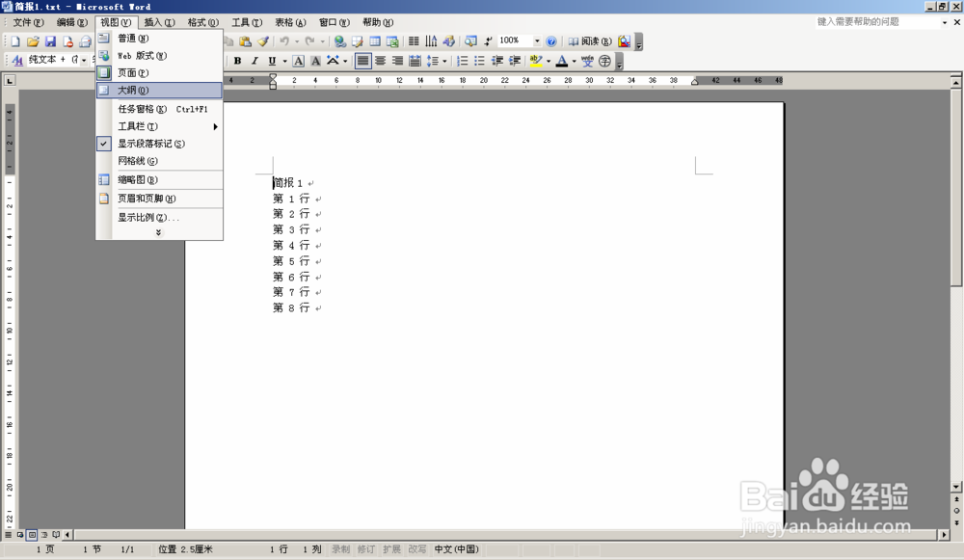
Task: Select 大纲 in the View menu
Action: 159,90
